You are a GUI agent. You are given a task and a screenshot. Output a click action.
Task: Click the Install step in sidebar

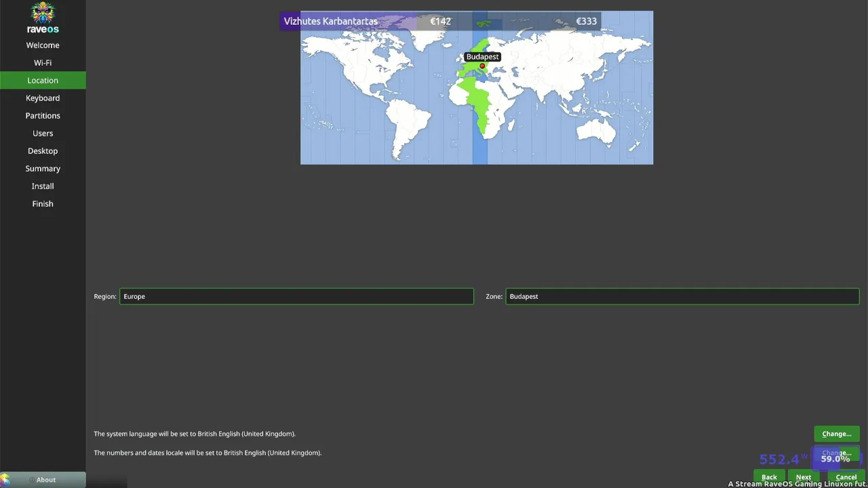(x=43, y=186)
